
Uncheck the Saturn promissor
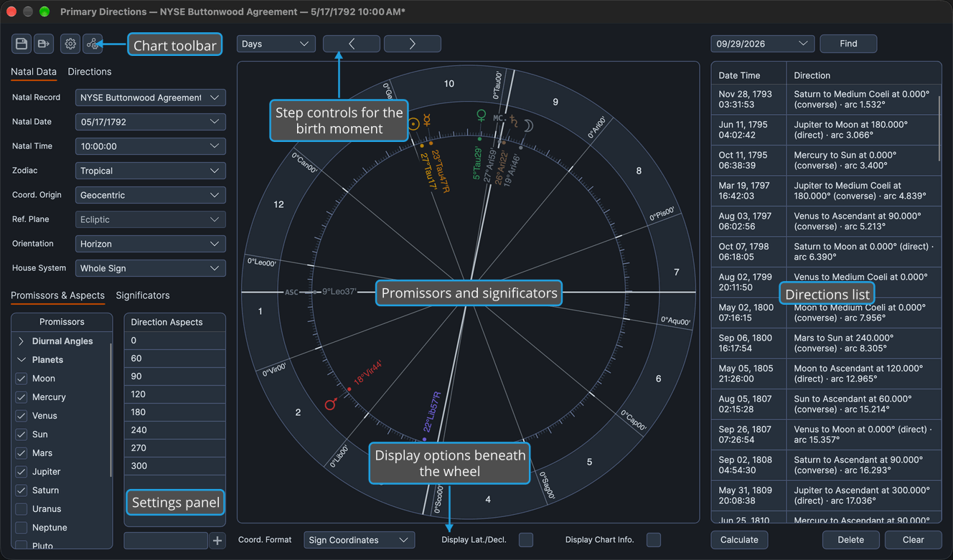[x=22, y=490]
